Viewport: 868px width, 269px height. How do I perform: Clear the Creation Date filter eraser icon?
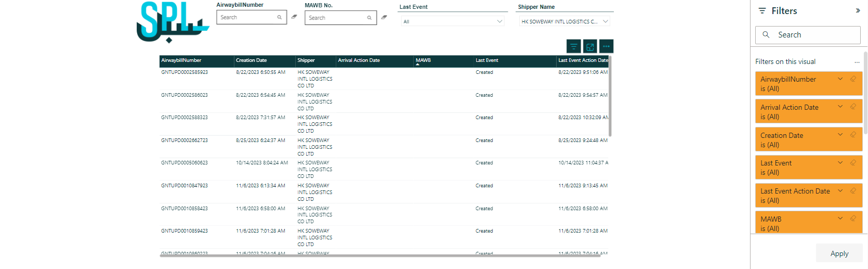click(853, 135)
